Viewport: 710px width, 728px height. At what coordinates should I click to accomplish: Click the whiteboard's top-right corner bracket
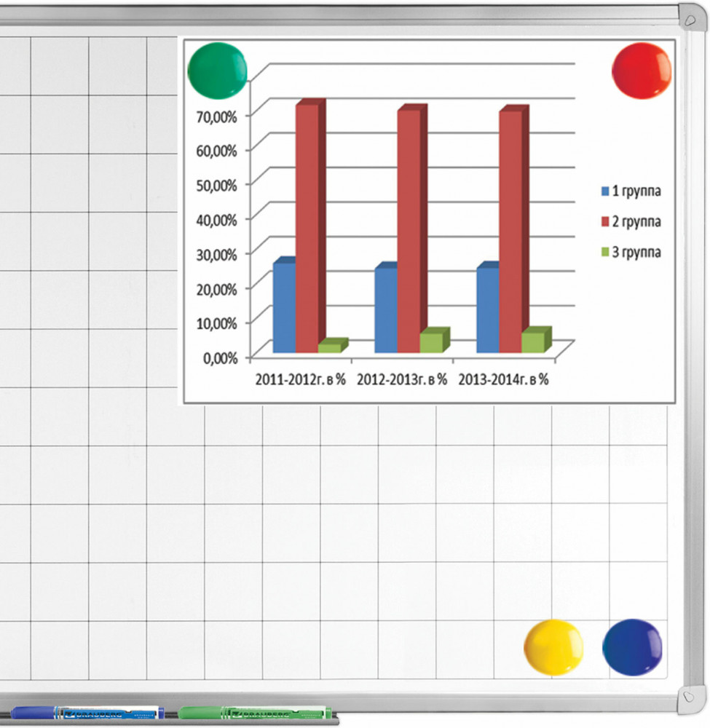tap(693, 17)
